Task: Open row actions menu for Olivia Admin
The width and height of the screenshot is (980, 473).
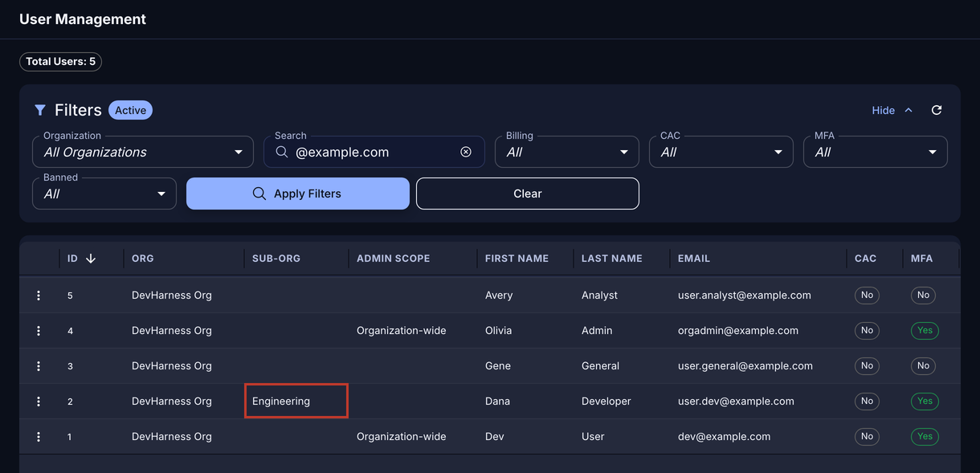Action: click(39, 331)
